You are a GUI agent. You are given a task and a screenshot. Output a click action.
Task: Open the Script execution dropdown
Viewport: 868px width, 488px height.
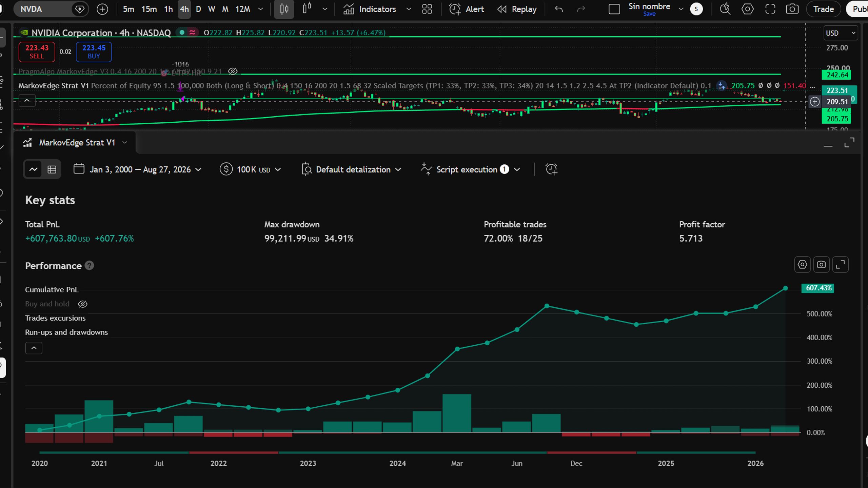pyautogui.click(x=470, y=169)
